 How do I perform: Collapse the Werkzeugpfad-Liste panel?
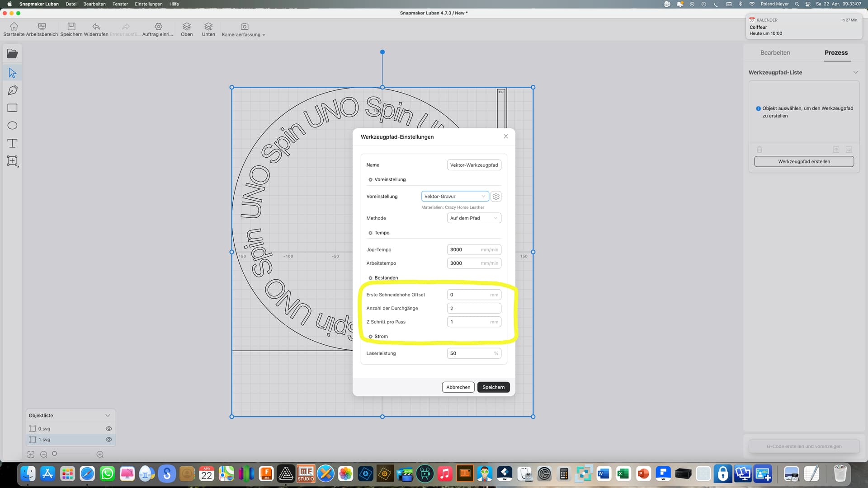coord(855,72)
